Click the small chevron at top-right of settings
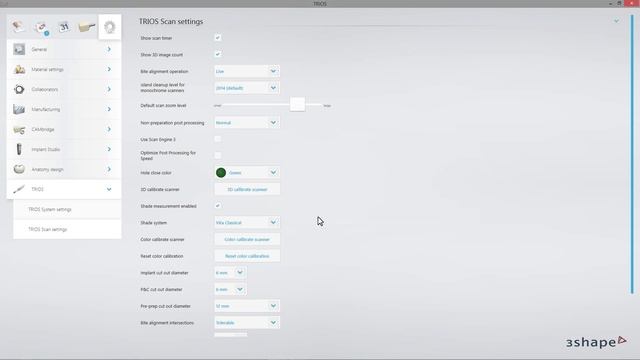The width and height of the screenshot is (640, 360). (x=616, y=21)
